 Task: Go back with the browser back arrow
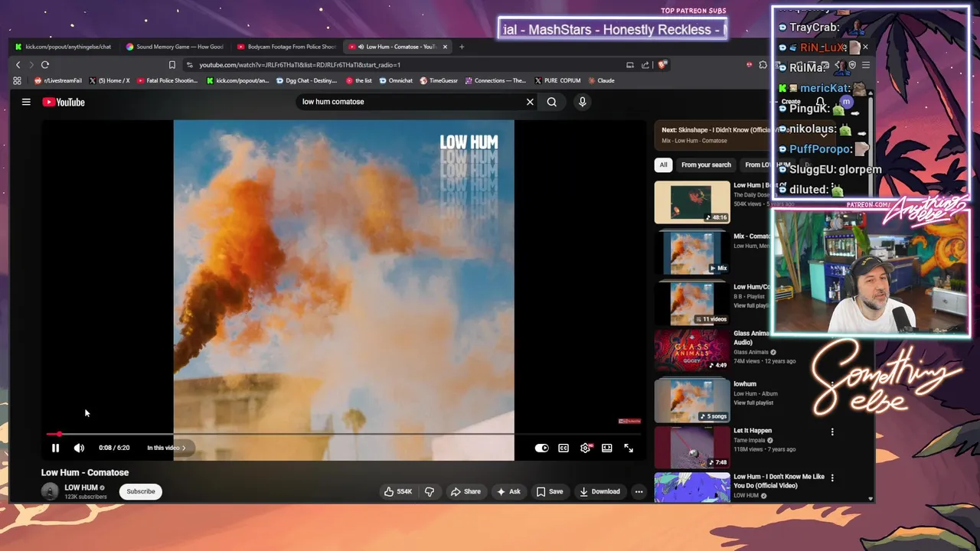click(x=18, y=65)
